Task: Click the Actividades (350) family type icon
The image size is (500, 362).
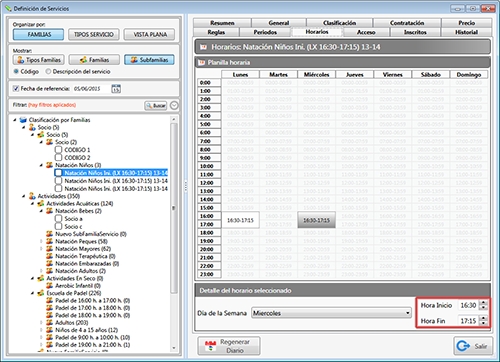Action: (32, 196)
